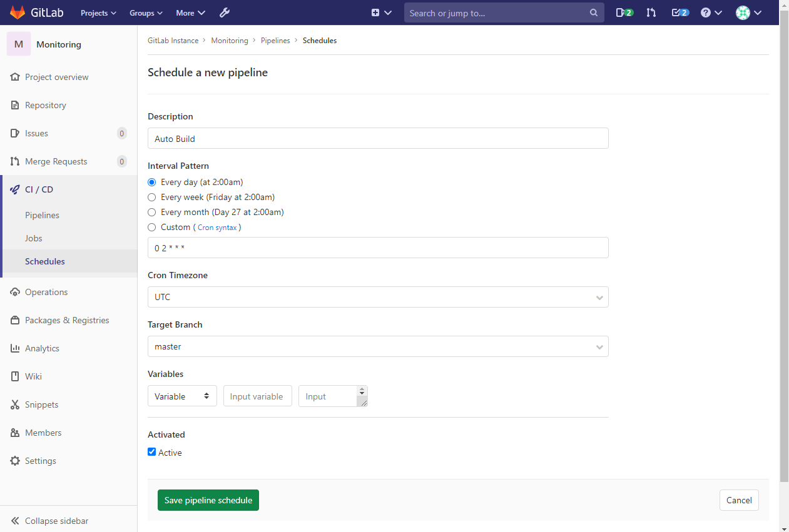Open the Merge Requests icon in the navbar
This screenshot has width=789, height=532.
(x=651, y=13)
